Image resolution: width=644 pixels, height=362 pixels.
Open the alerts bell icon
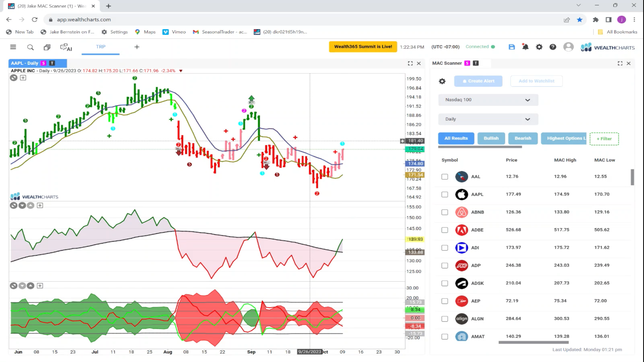pyautogui.click(x=525, y=47)
